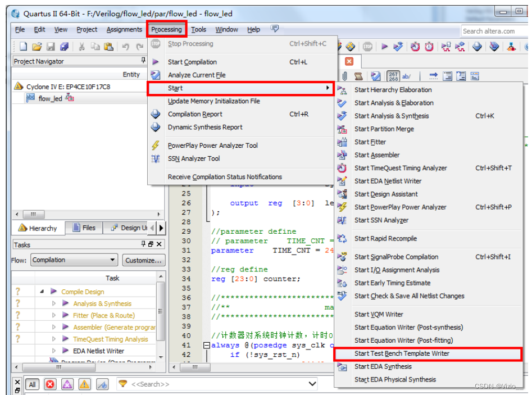Click the Open folder toolbar icon

pos(37,46)
